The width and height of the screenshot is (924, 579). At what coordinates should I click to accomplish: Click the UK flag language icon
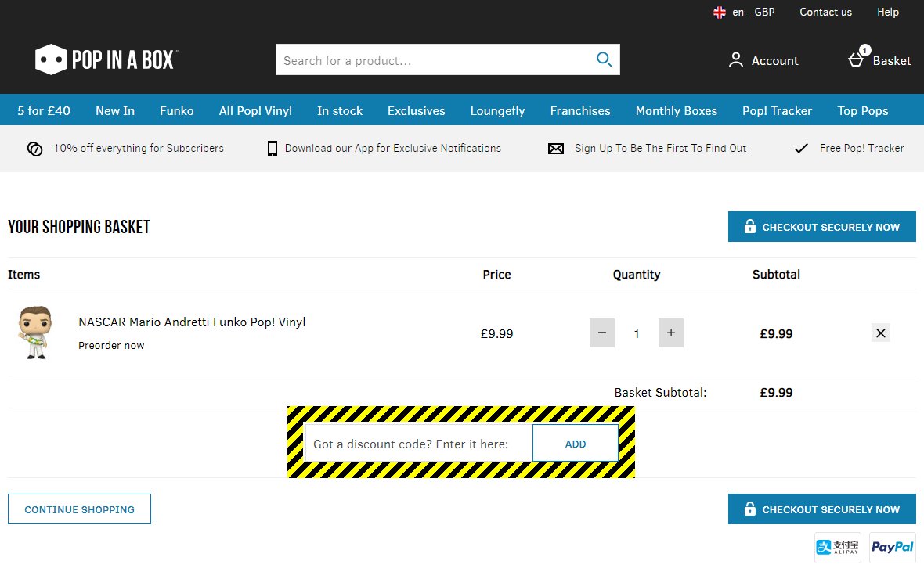(x=720, y=13)
